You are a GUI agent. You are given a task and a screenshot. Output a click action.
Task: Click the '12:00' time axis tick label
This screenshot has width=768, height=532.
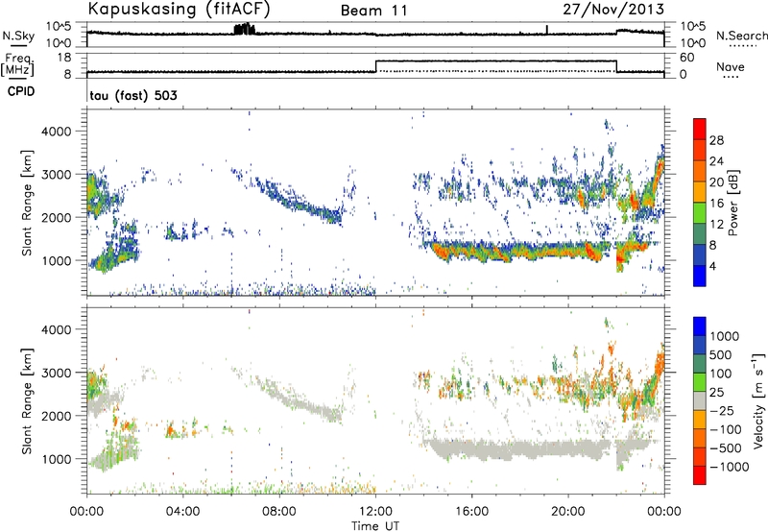click(375, 512)
